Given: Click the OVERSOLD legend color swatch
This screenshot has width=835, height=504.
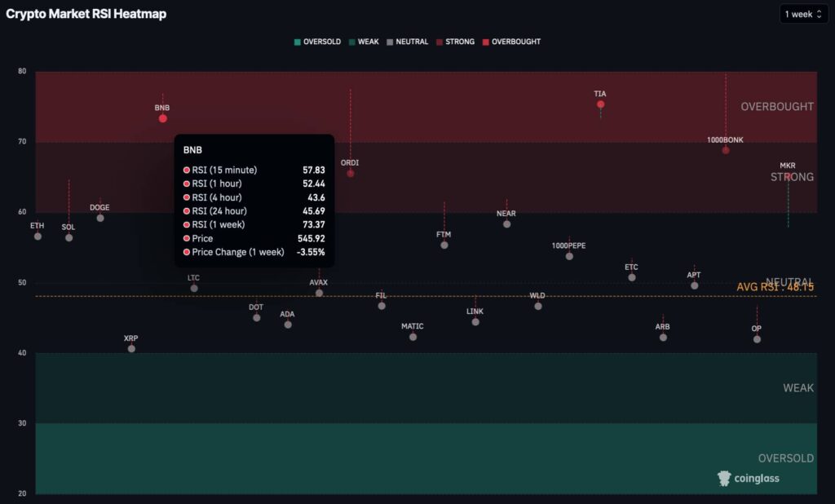Looking at the screenshot, I should coord(297,42).
